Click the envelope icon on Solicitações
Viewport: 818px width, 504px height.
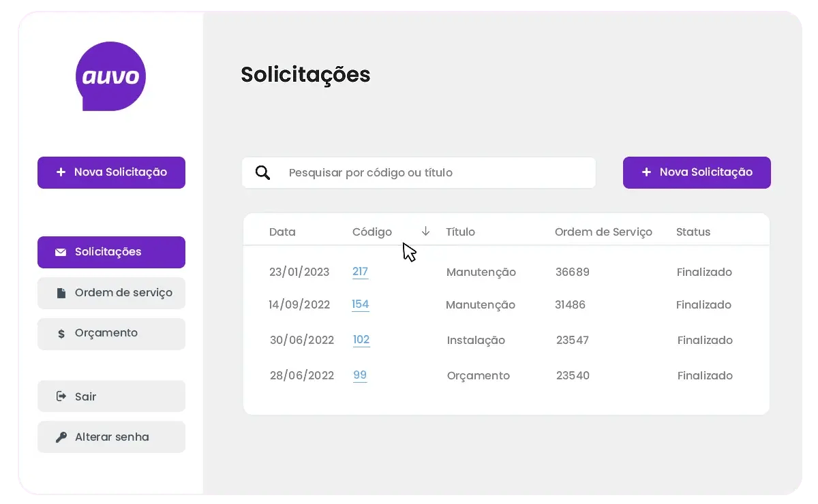[61, 252]
